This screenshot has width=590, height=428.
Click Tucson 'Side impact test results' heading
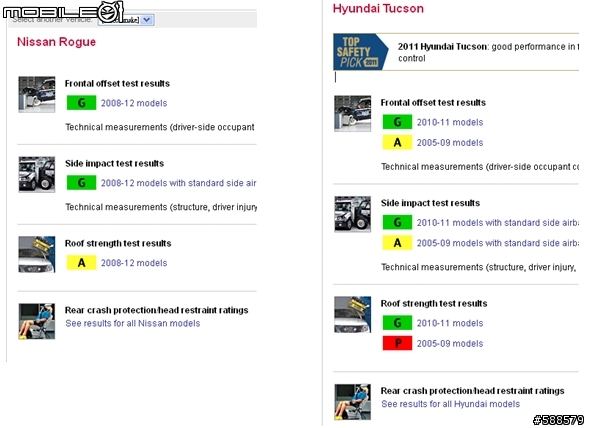430,203
